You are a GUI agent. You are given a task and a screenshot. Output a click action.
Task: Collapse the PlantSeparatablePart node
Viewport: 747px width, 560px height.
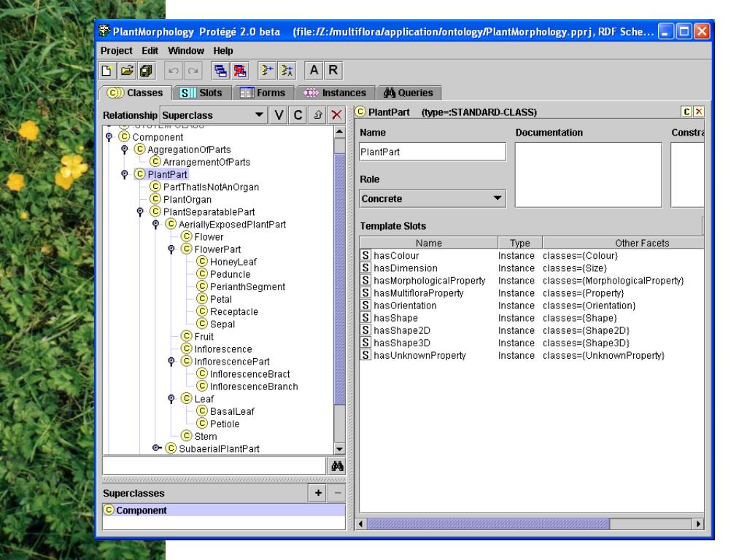click(140, 212)
